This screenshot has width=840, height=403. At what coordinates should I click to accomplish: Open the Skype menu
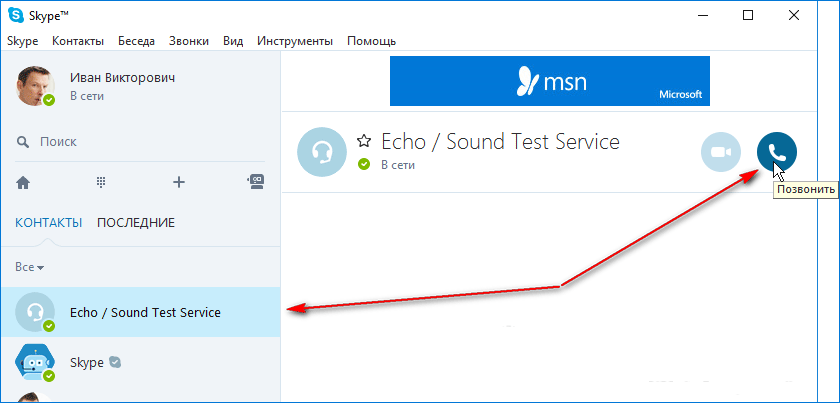click(22, 41)
